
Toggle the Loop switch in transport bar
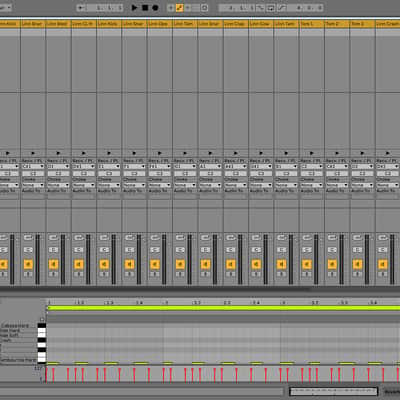pos(271,7)
